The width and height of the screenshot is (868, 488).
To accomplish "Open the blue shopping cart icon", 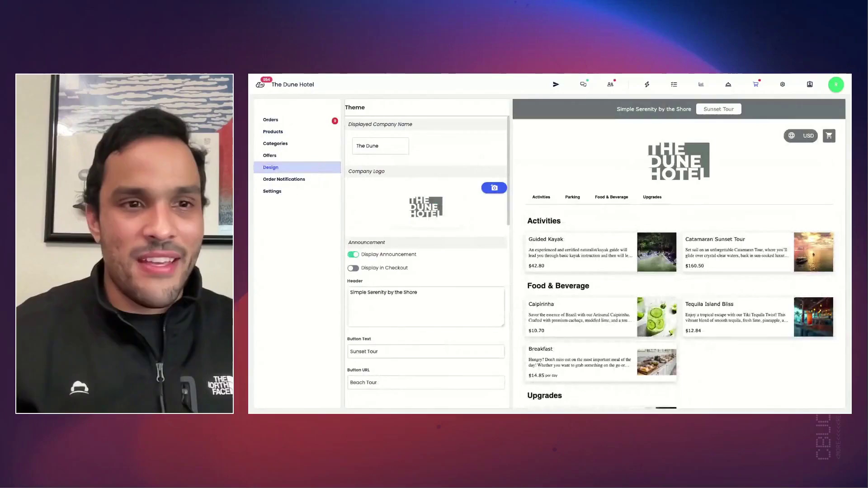I will [x=755, y=84].
